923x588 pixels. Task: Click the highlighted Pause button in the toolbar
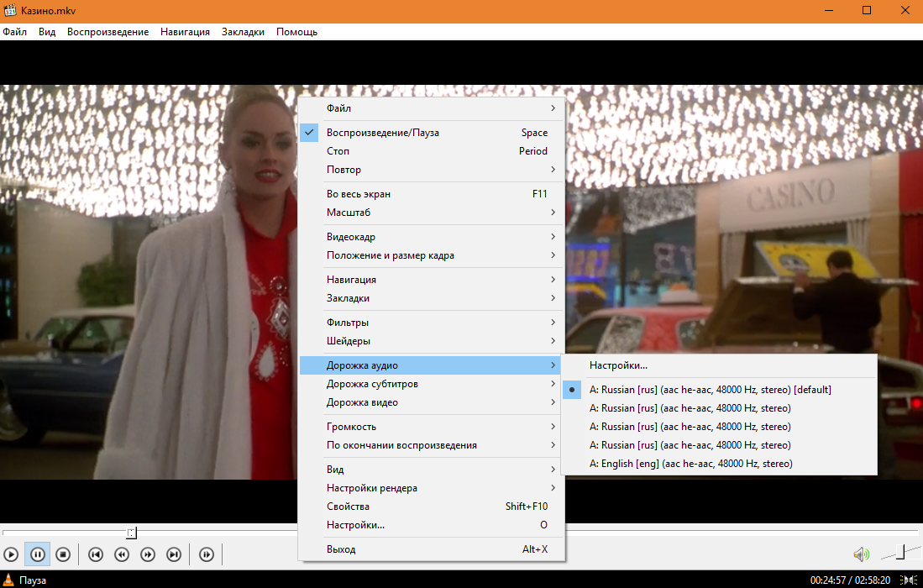click(37, 554)
